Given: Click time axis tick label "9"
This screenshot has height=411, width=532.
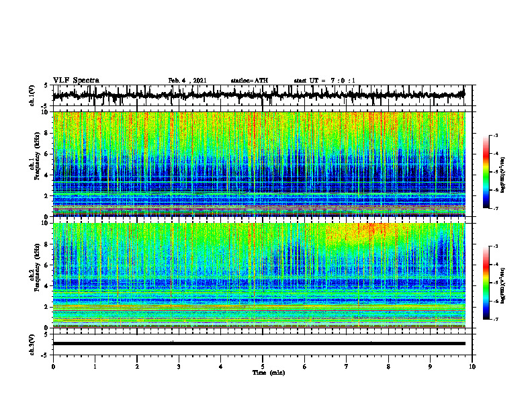Looking at the screenshot, I should [x=430, y=367].
